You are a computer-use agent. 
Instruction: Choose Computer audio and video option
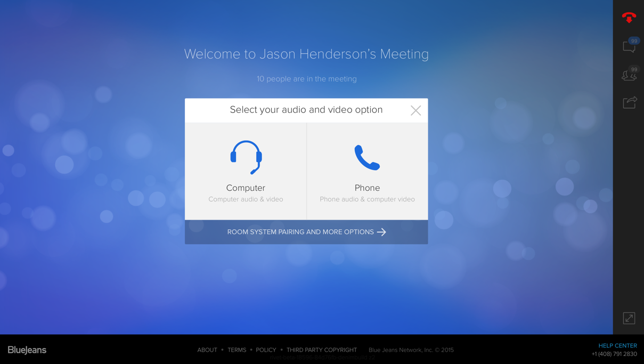point(246,171)
